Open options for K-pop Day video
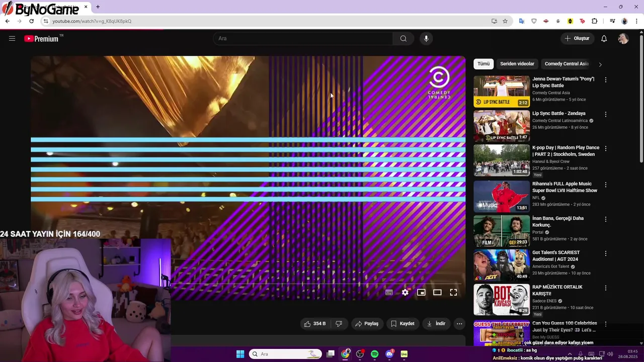 tap(606, 149)
